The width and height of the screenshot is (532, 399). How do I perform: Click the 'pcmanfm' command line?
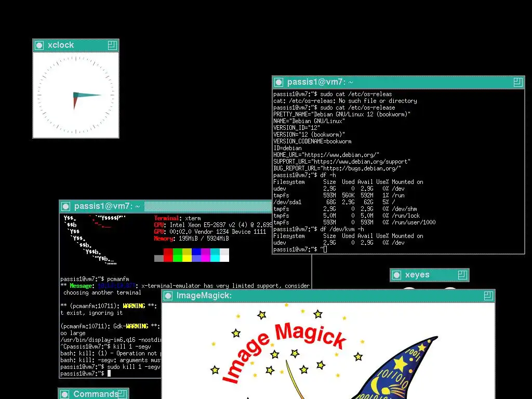pyautogui.click(x=95, y=279)
